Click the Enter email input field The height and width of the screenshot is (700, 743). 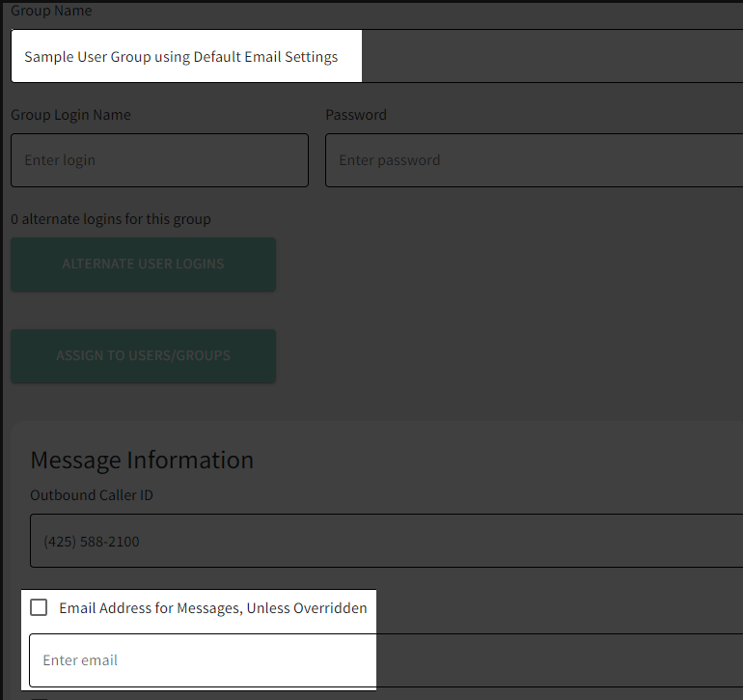click(x=386, y=660)
